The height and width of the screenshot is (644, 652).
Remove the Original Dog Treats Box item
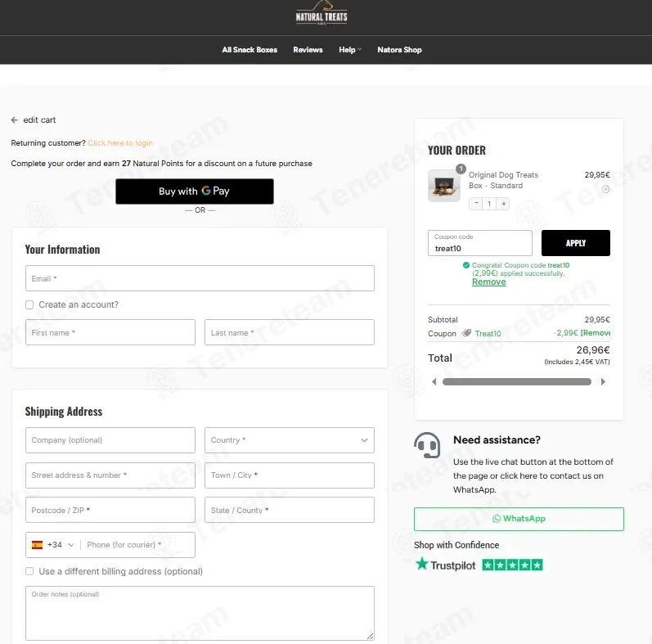click(x=605, y=190)
